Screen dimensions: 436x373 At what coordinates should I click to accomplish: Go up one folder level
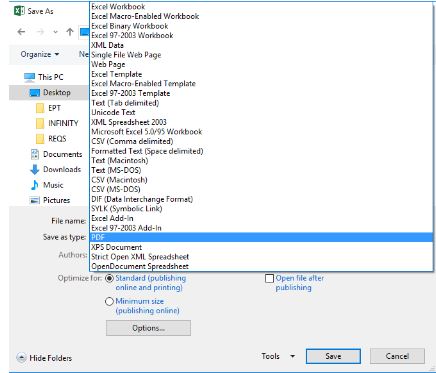(x=70, y=32)
